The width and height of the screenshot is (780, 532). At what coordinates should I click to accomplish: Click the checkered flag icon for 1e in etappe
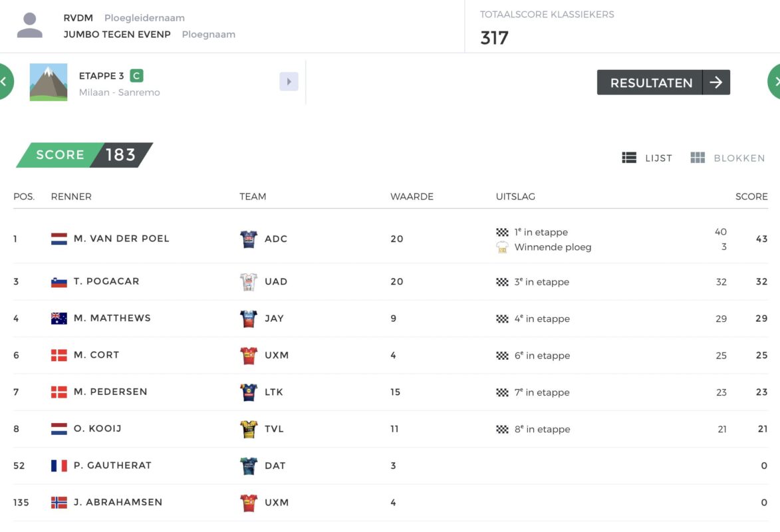pyautogui.click(x=502, y=232)
